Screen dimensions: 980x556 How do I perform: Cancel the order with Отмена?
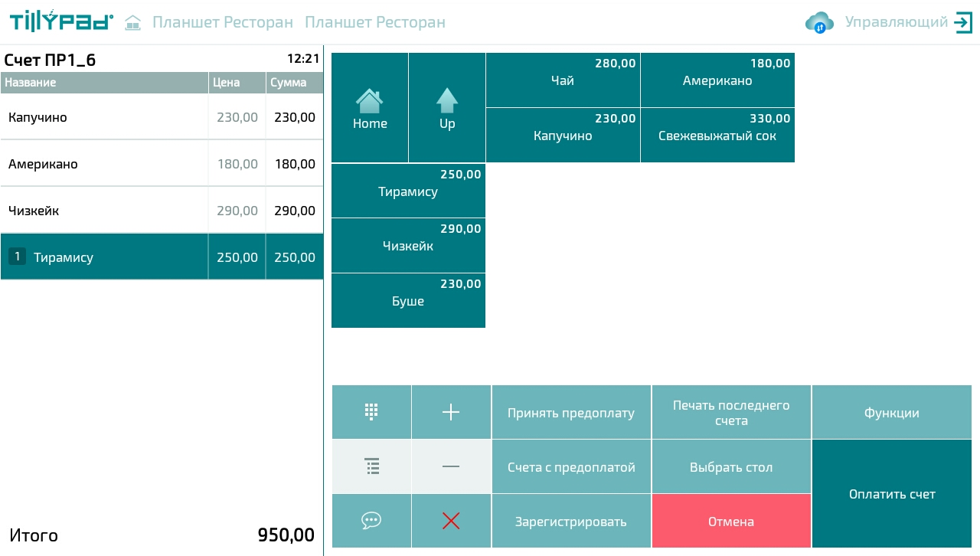(731, 522)
